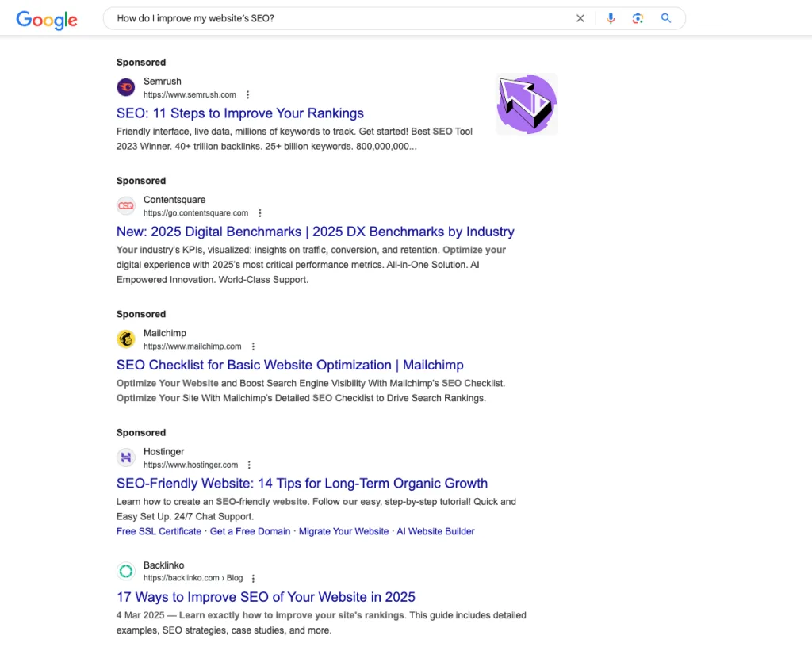
Task: Click the https://www.semrush.com URL text
Action: [x=190, y=94]
